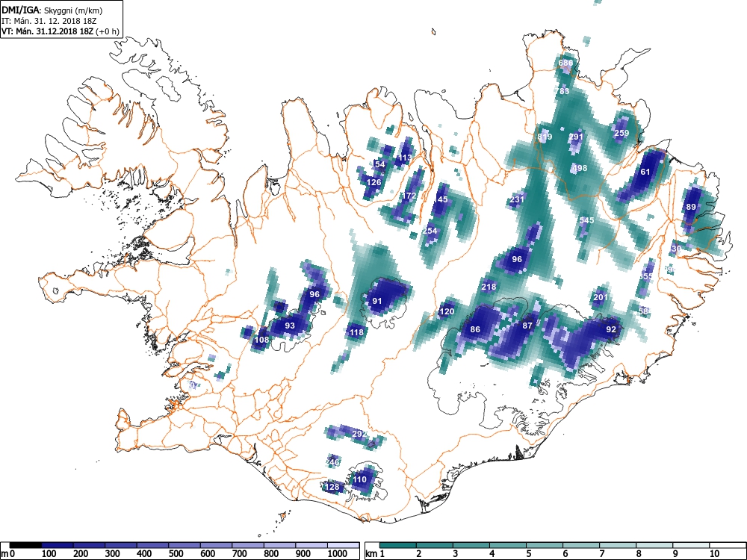This screenshot has height=560, width=747.
Task: Click the black swatch between 0 and 100 m
Action: click(25, 545)
